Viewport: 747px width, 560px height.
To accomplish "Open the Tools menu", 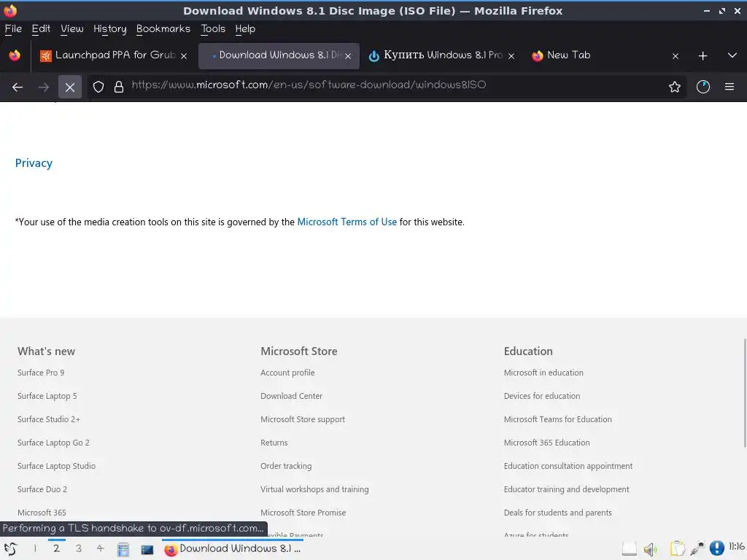I will tap(213, 29).
